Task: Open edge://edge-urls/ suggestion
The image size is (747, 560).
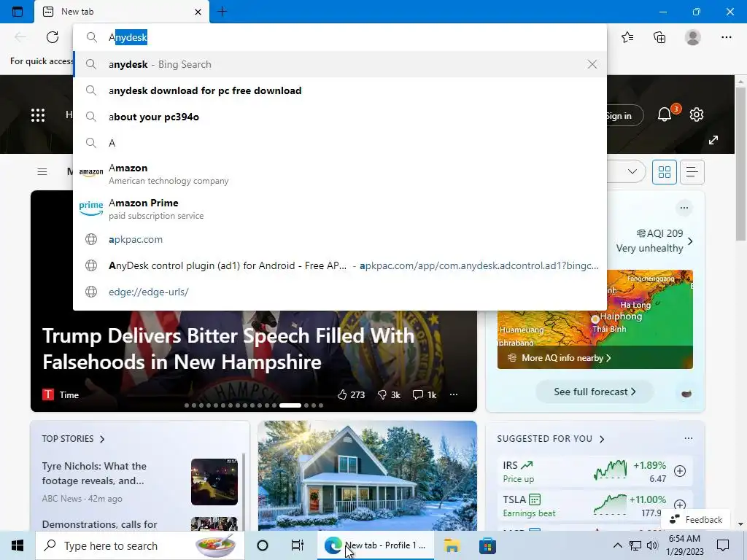Action: point(340,292)
